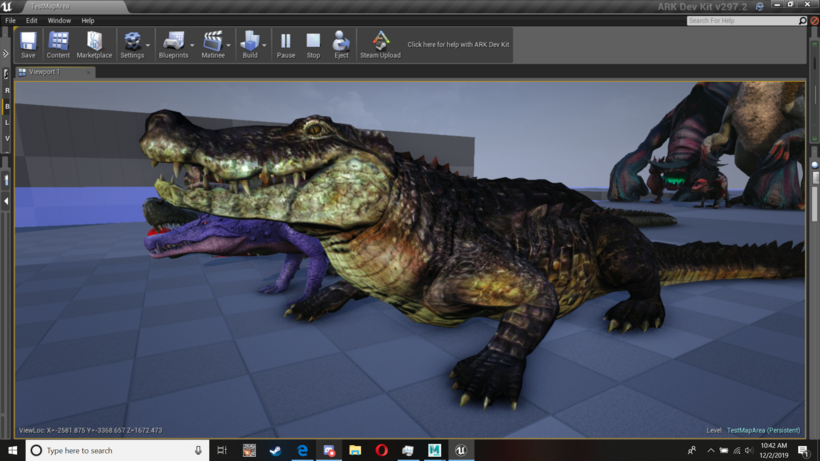Open Steam from the Windows taskbar
Image resolution: width=820 pixels, height=461 pixels.
pos(275,451)
